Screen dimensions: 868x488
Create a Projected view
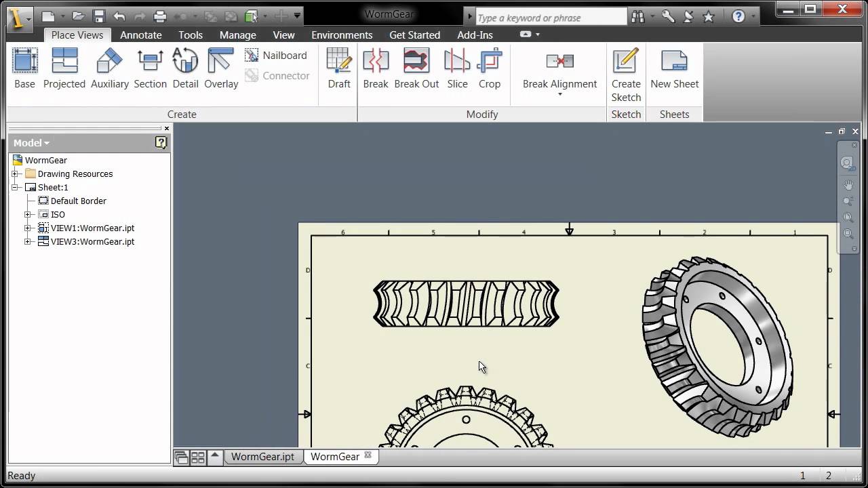coord(64,68)
